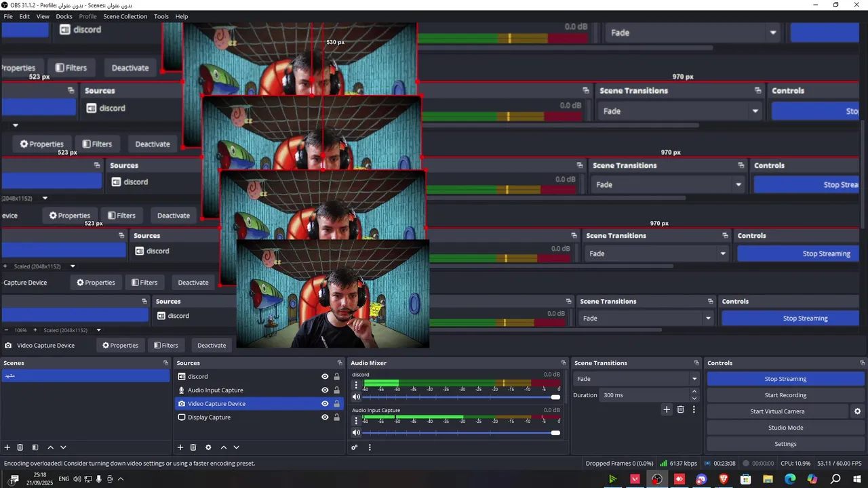Open Windows search from taskbar

click(835, 479)
